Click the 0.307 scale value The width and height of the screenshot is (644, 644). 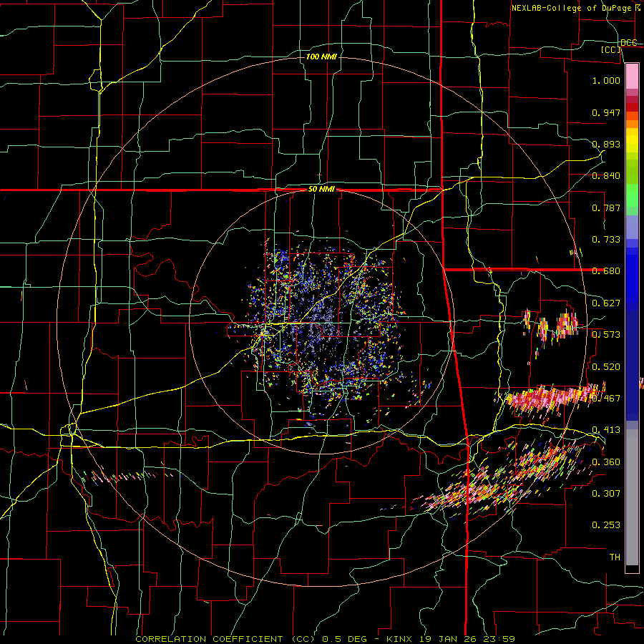(x=606, y=493)
